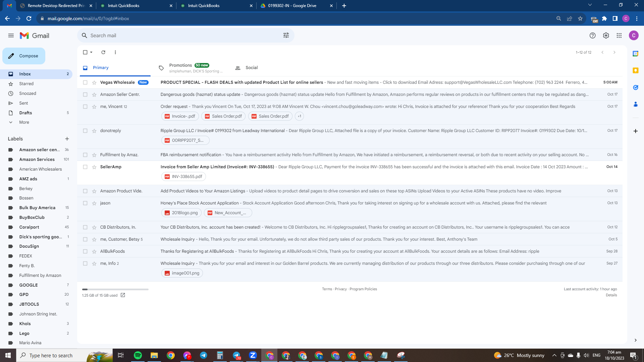Tick the Order request email checkbox
Screen dimensions: 644x362
coord(85,107)
